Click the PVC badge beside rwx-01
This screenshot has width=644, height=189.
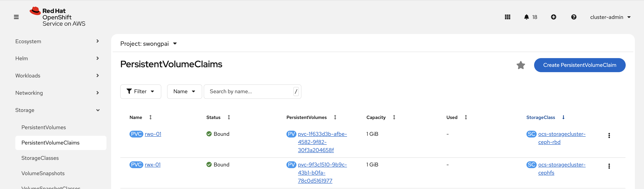pos(136,165)
